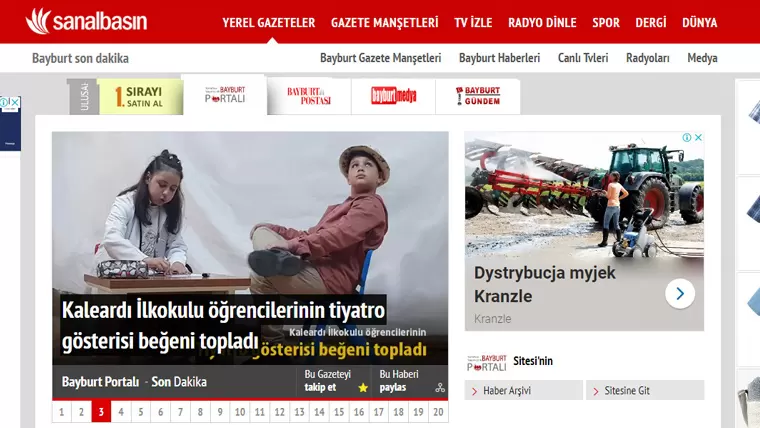
Task: Go to slide 4 in pagination
Action: point(121,412)
